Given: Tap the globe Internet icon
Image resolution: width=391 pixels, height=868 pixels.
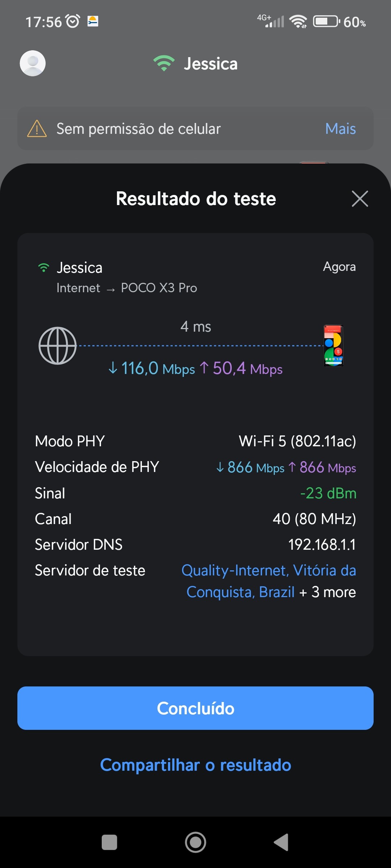Looking at the screenshot, I should coord(58,346).
